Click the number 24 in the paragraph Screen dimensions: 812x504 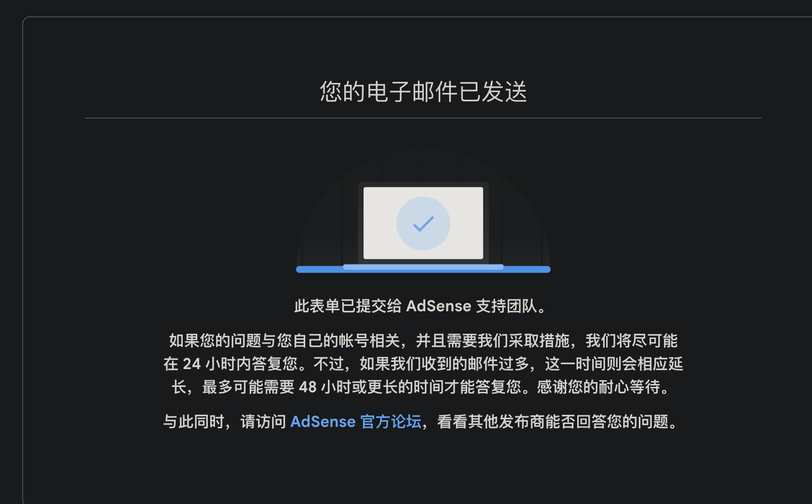point(191,364)
